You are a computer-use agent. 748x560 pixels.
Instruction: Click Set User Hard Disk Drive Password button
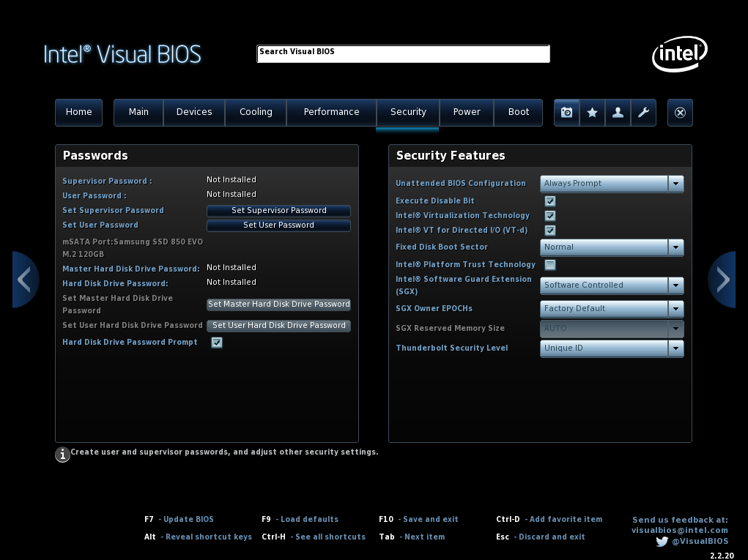(x=278, y=326)
